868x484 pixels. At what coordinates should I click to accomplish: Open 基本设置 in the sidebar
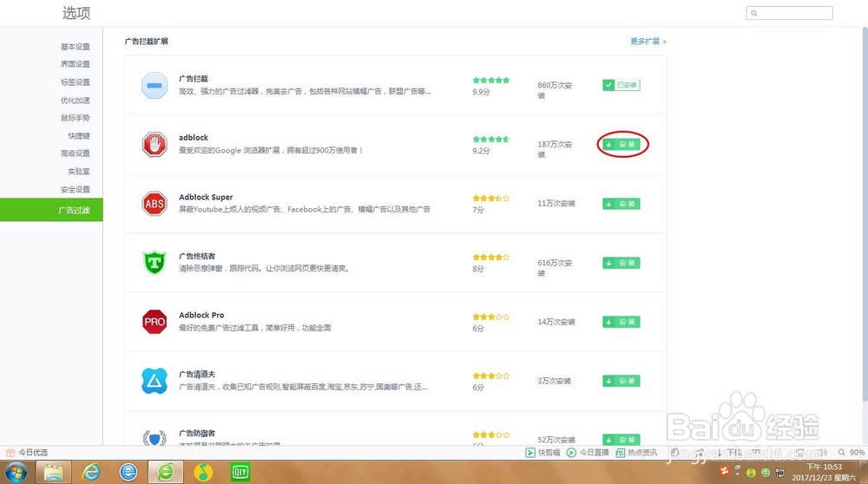(x=76, y=47)
